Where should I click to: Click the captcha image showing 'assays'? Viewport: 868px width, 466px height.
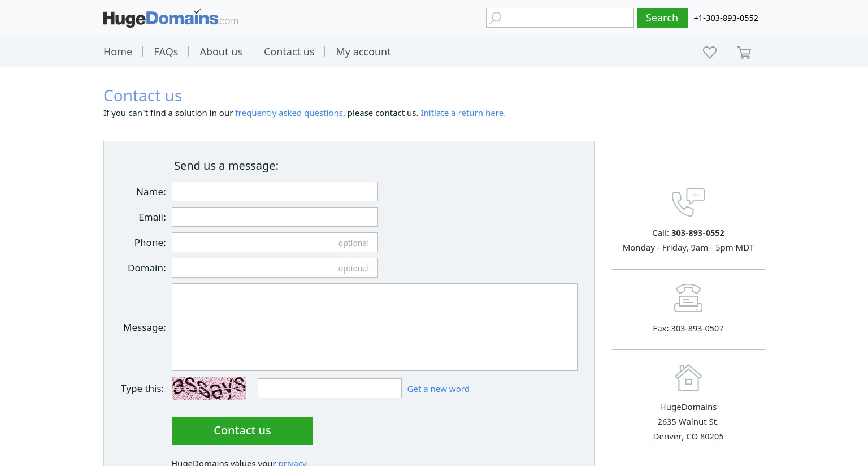[x=209, y=389]
